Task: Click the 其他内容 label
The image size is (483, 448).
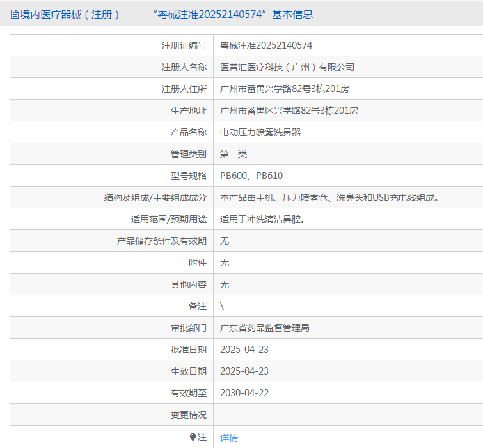Action: coord(189,284)
